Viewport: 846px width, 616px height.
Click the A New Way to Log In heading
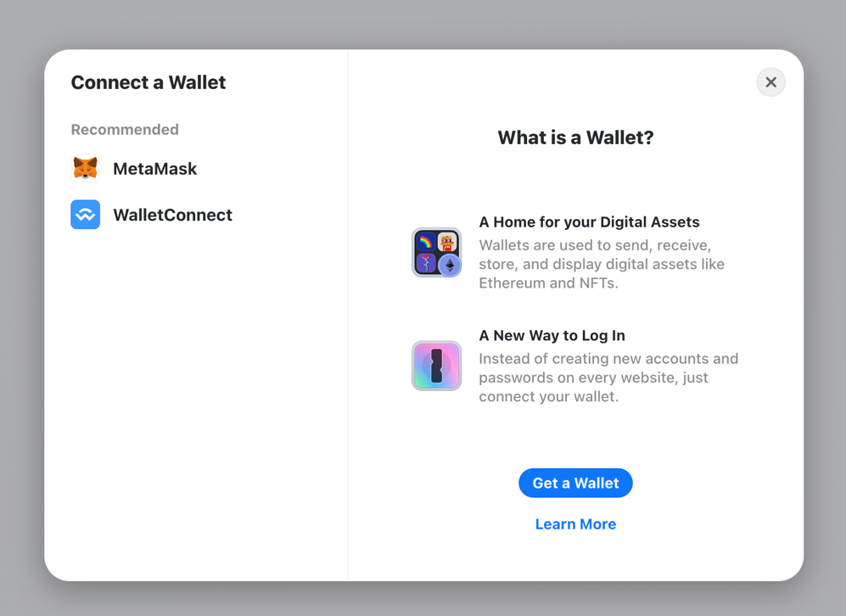552,336
